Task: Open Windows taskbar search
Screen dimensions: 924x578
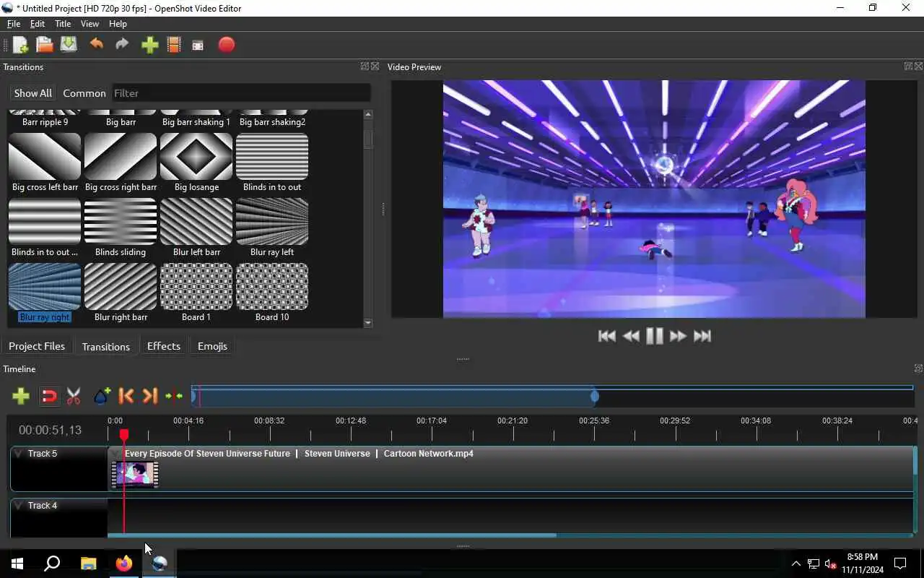Action: (52, 564)
